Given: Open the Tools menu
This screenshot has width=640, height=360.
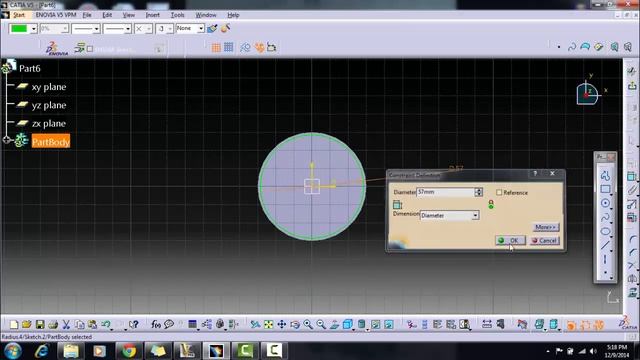Looking at the screenshot, I should [x=178, y=15].
